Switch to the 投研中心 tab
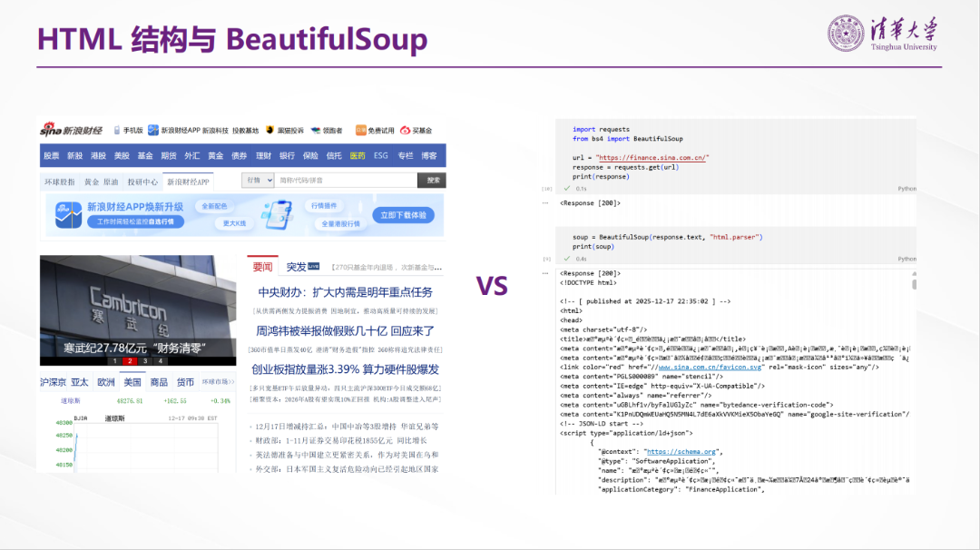This screenshot has width=980, height=550. coord(142,182)
